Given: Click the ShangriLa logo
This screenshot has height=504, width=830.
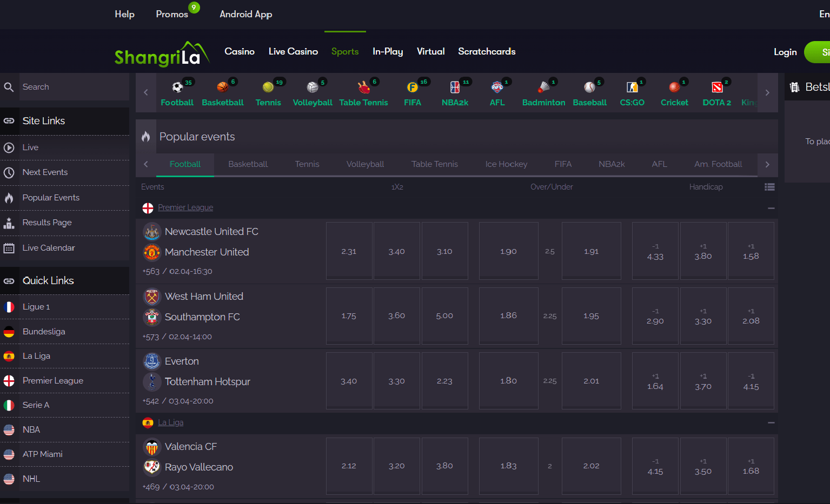Looking at the screenshot, I should (x=161, y=54).
